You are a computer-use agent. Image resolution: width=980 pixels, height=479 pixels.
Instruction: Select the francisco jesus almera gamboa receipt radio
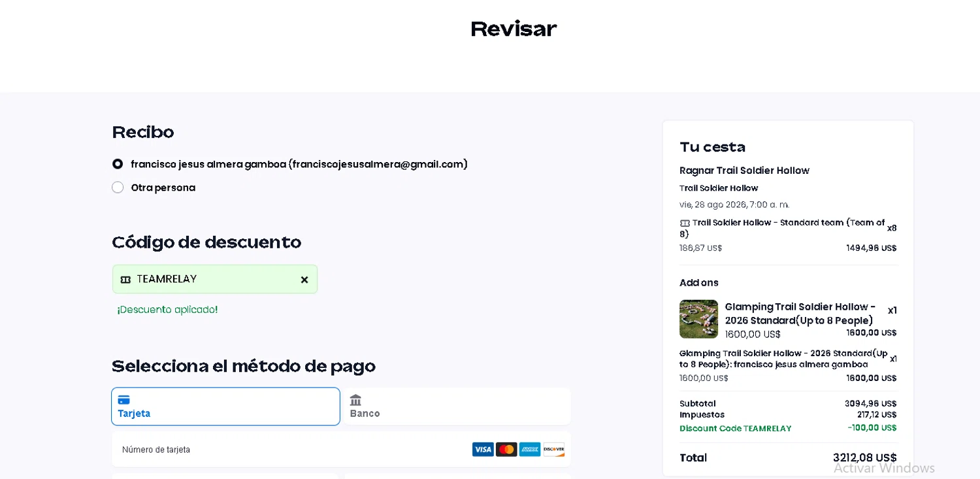118,164
